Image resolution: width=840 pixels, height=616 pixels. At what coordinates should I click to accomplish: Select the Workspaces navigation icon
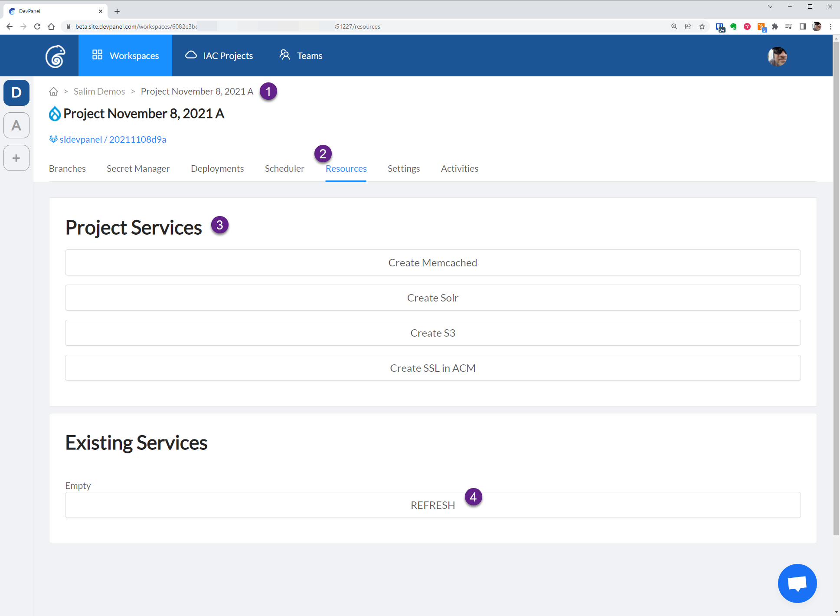coord(97,55)
